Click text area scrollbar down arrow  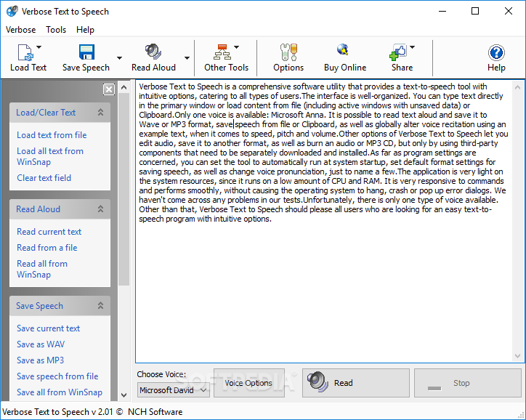(517, 356)
